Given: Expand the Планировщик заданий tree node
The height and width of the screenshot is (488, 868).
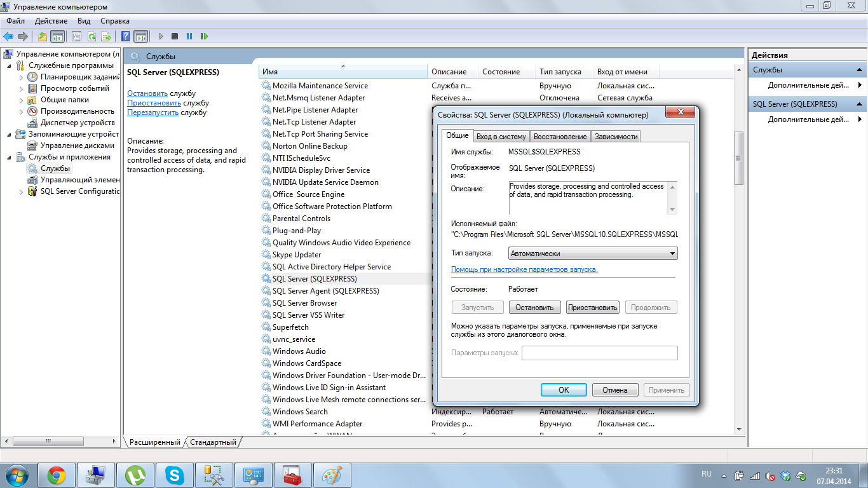Looking at the screenshot, I should (x=21, y=77).
